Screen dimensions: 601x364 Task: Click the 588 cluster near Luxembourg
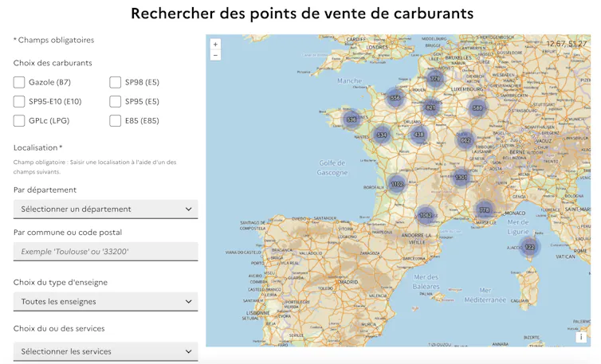477,108
